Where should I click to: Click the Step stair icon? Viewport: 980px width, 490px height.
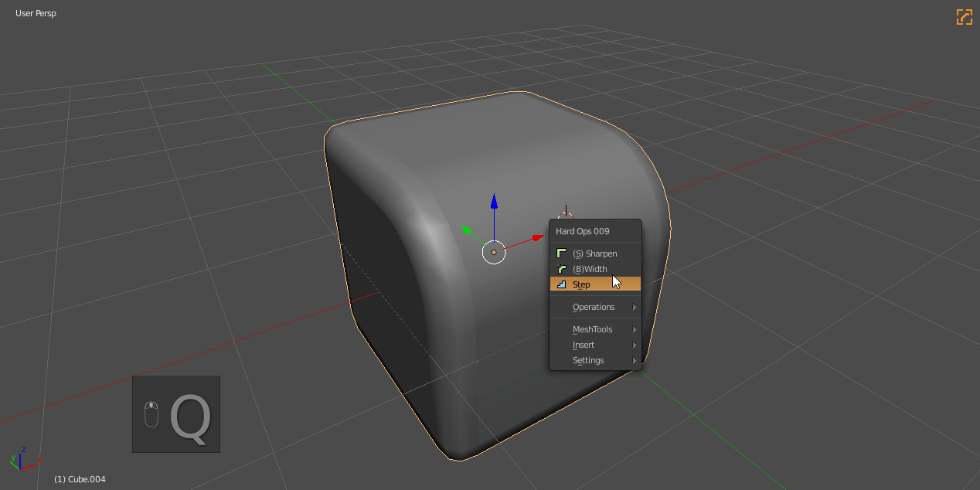(561, 284)
